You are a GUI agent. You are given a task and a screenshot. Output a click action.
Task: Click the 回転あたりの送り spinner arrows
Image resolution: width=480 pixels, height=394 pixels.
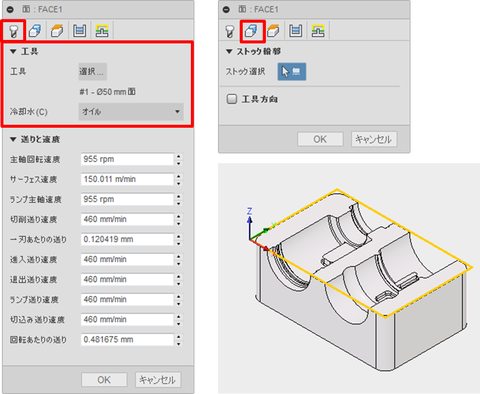pyautogui.click(x=179, y=339)
